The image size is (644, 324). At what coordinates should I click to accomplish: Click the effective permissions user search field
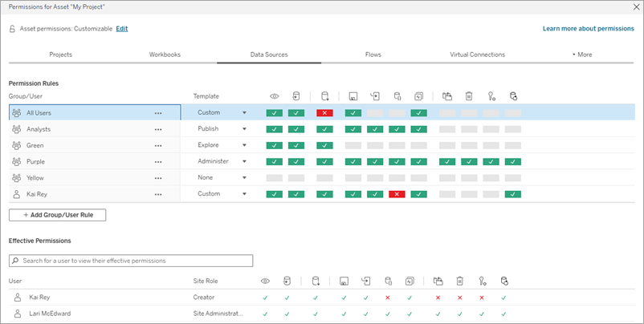click(131, 261)
